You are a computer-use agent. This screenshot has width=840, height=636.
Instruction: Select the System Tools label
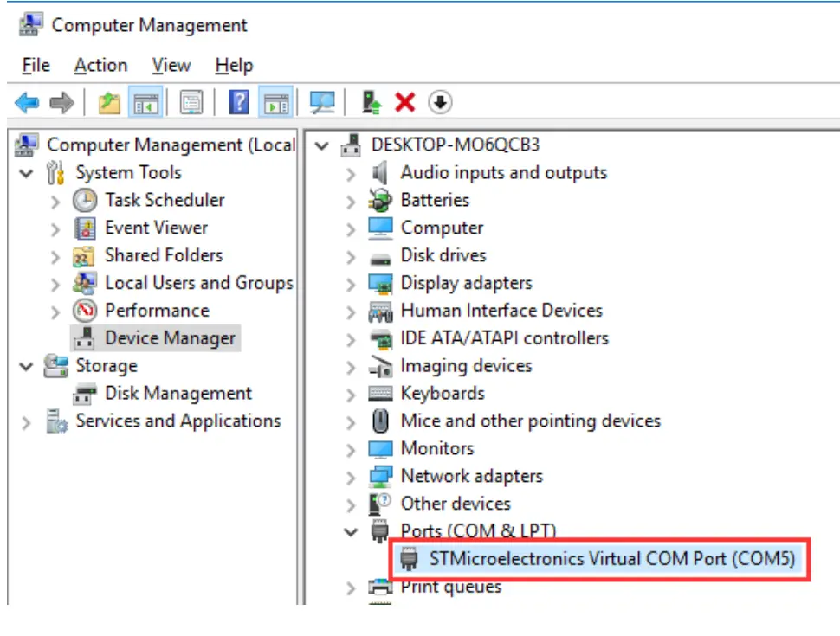click(x=128, y=172)
